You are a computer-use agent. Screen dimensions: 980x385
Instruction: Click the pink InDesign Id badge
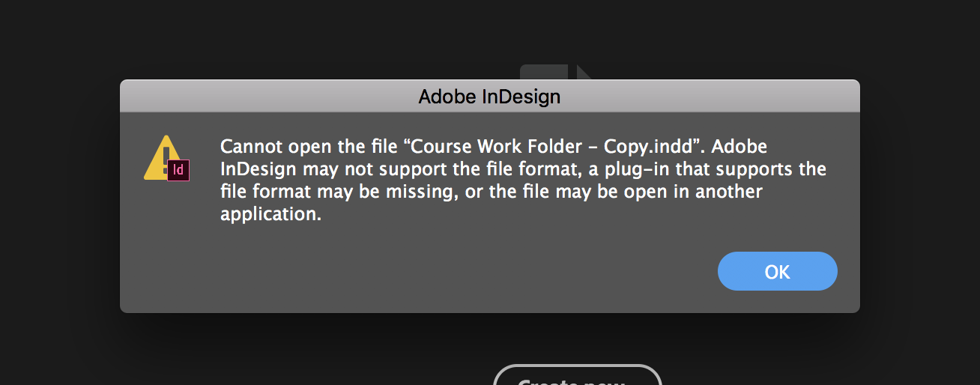[178, 170]
